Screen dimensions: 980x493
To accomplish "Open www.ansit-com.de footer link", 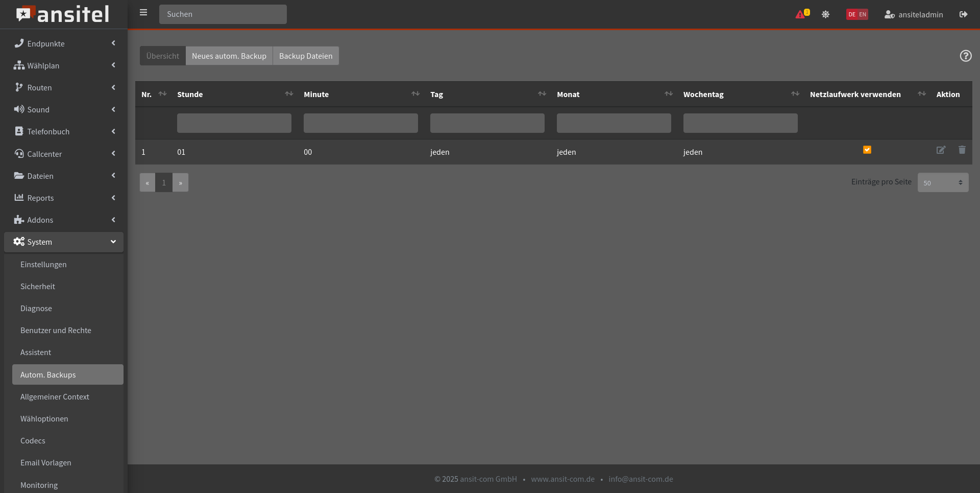I will click(x=562, y=479).
